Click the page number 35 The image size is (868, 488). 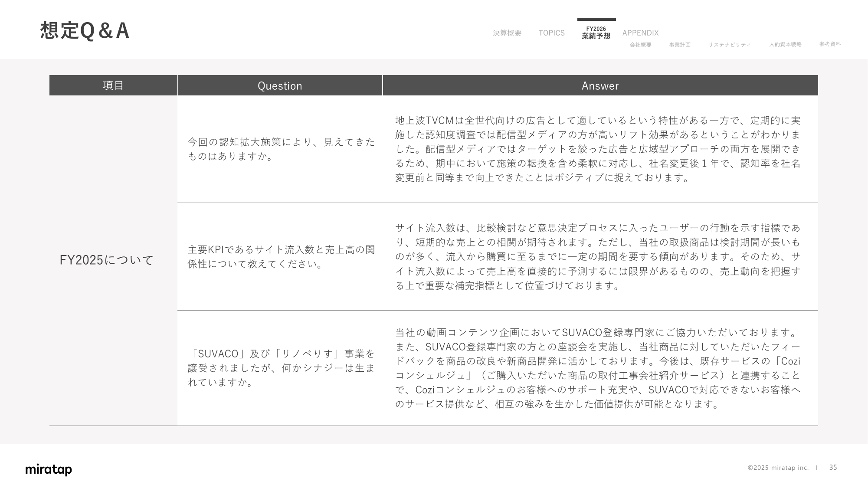point(833,467)
